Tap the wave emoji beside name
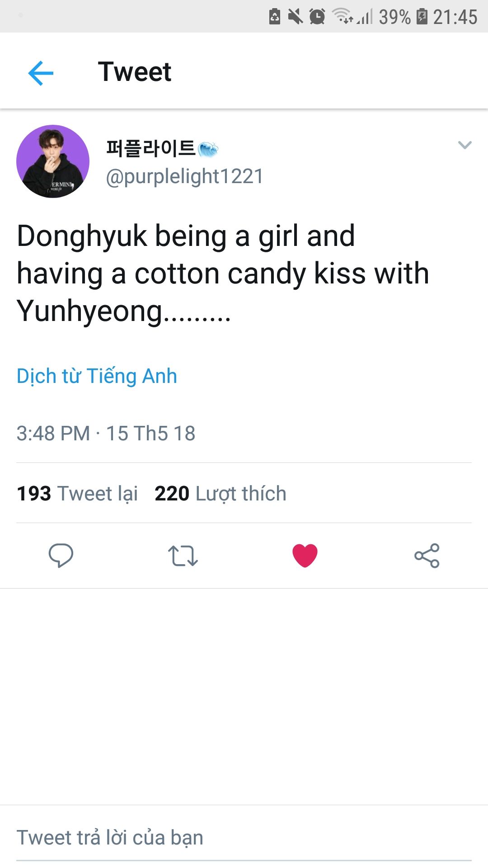Screen dimensions: 488x868 coord(208,149)
